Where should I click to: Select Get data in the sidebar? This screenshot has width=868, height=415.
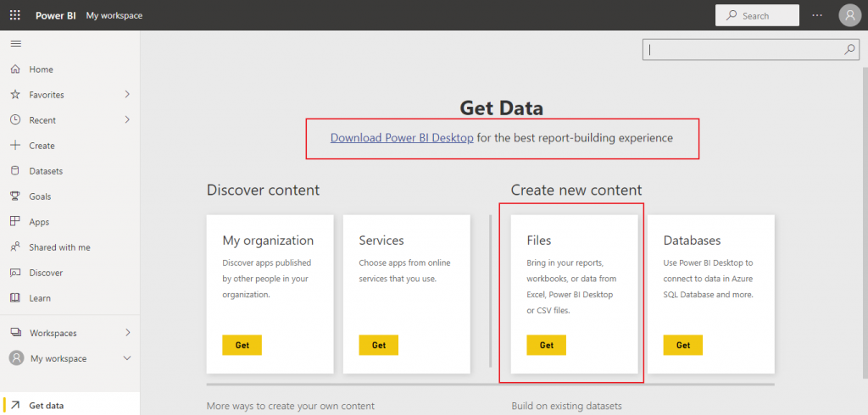click(x=46, y=406)
